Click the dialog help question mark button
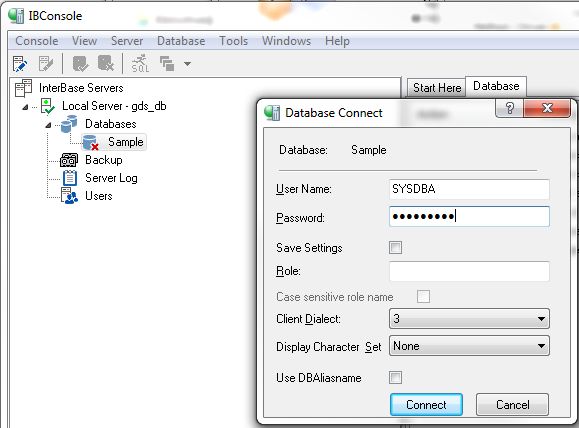579x428 pixels. point(510,108)
